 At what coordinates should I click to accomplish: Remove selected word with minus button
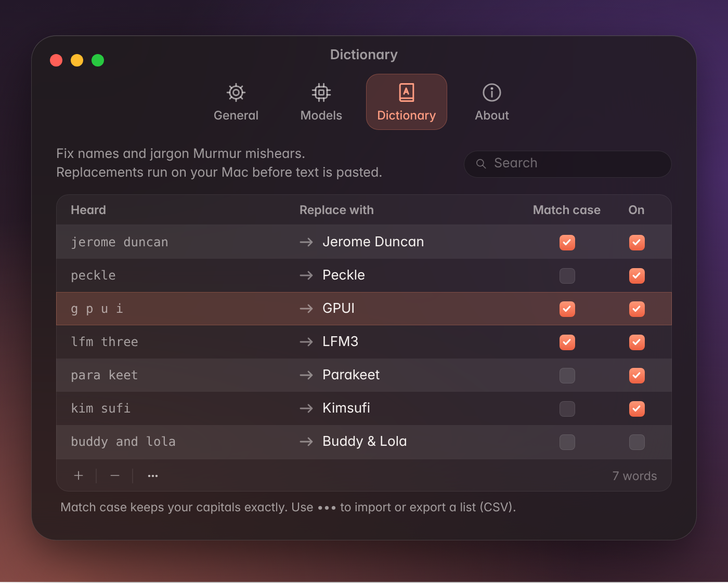coord(115,475)
